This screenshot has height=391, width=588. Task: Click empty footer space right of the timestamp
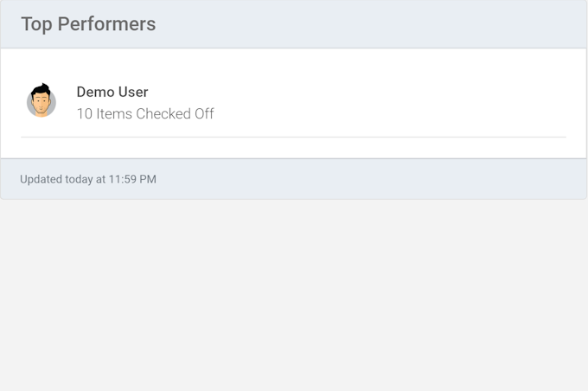point(372,179)
